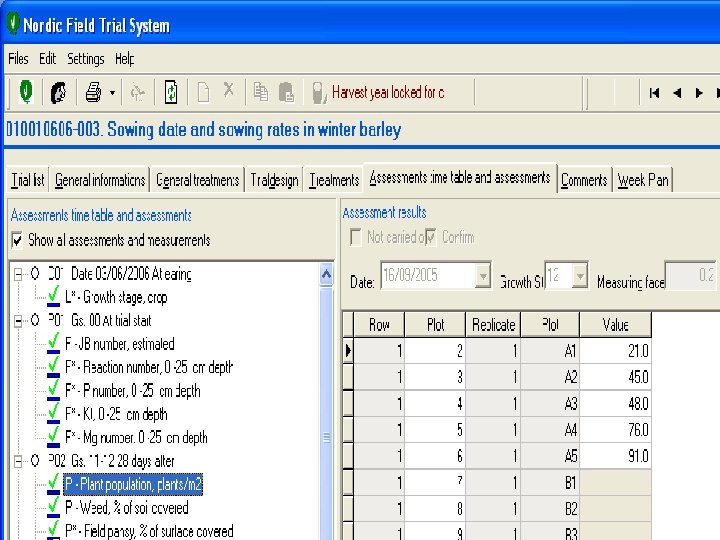The width and height of the screenshot is (720, 540).
Task: Open the Settings menu
Action: pyautogui.click(x=86, y=59)
